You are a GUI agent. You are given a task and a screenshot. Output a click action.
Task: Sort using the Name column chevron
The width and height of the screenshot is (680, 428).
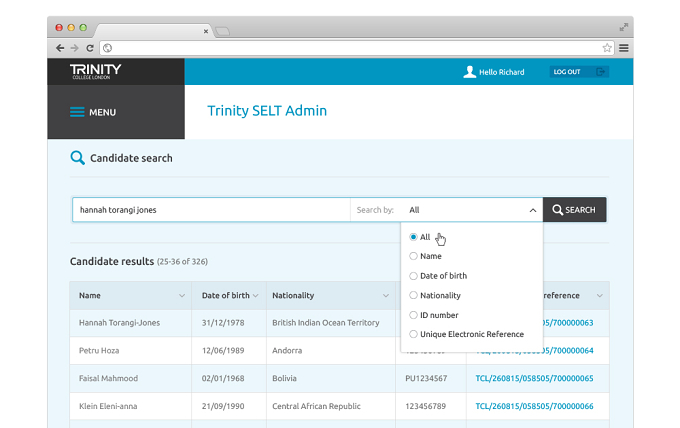tap(182, 296)
